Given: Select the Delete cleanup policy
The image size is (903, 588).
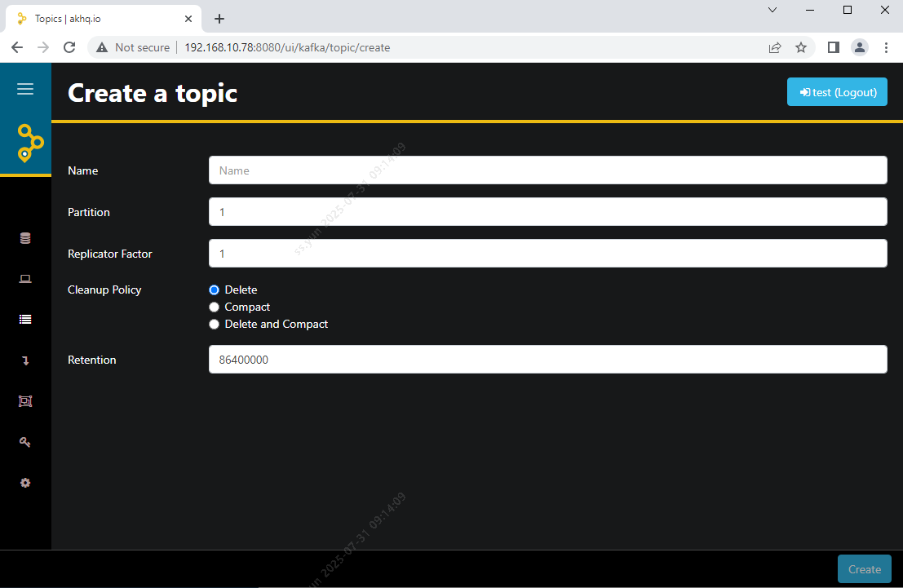Looking at the screenshot, I should [215, 290].
